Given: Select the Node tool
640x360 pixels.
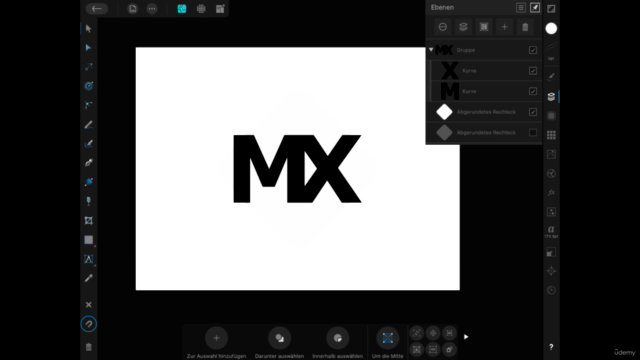Looking at the screenshot, I should click(89, 48).
